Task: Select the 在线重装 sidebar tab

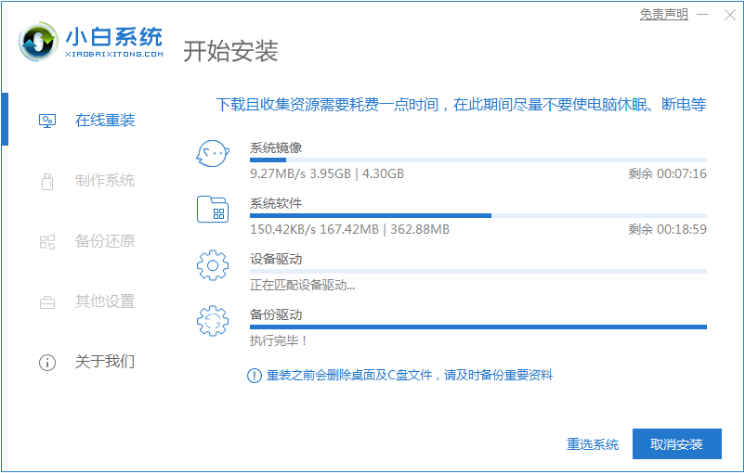Action: (x=105, y=121)
